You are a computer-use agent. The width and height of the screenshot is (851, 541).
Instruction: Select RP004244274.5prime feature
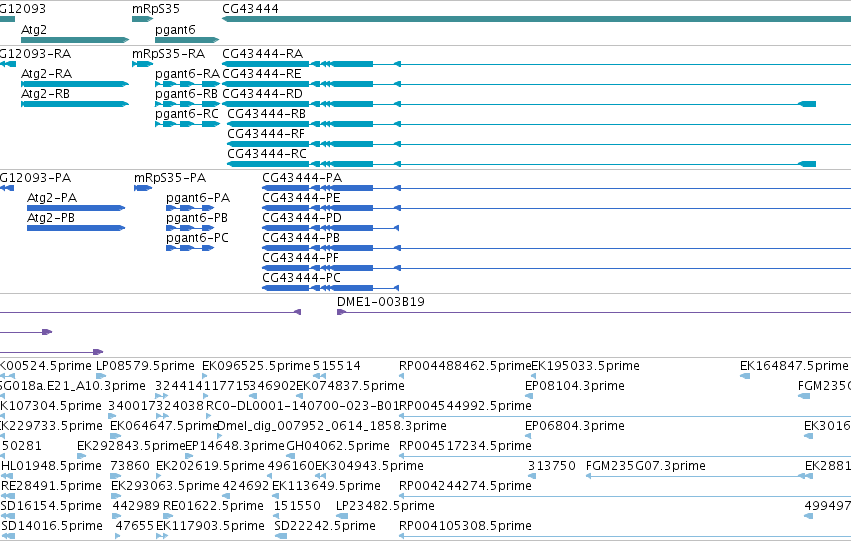(x=625, y=497)
